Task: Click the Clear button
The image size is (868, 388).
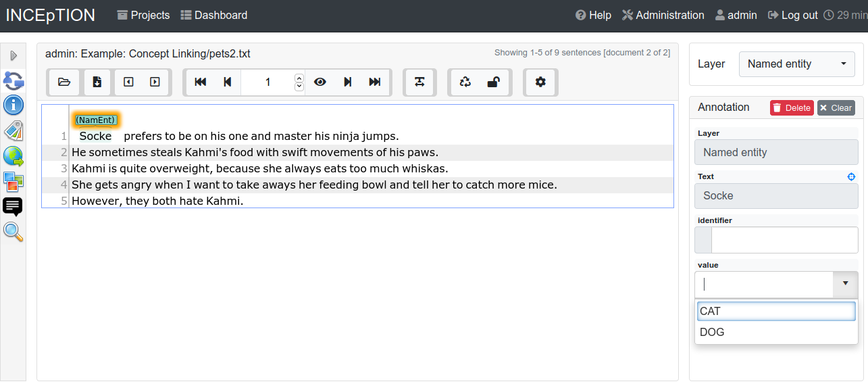Action: click(836, 107)
